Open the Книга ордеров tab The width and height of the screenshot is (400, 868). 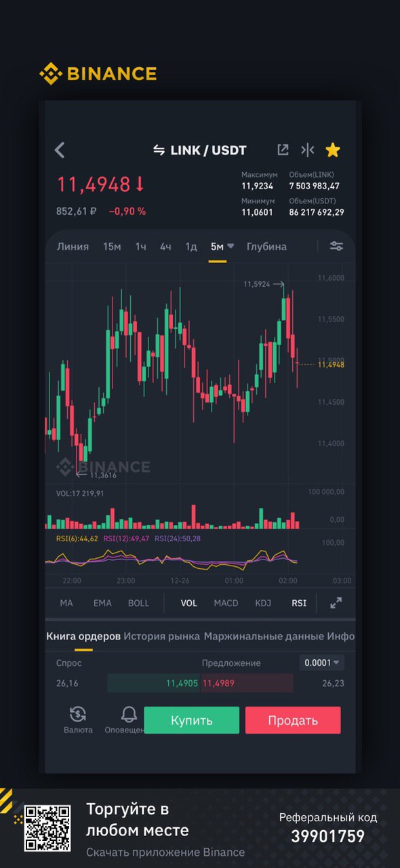click(83, 636)
